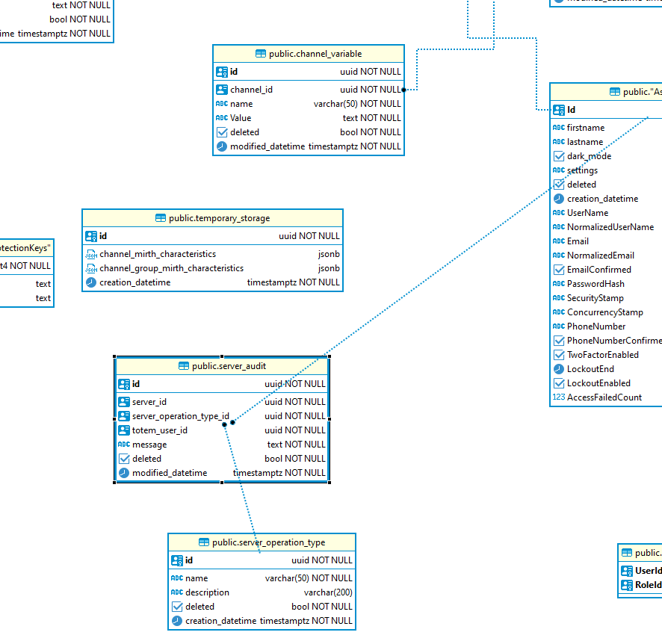This screenshot has width=662, height=644.
Task: Click the clock icon on creation_datetime in temporary_storage
Action: (91, 282)
